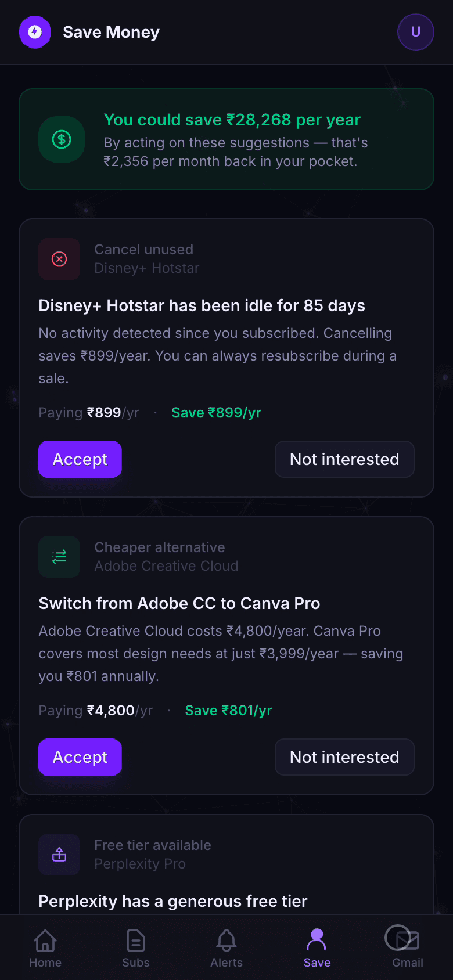Click the Disney+ Hotstar idle headline
Screen dimensions: 453x980
pos(202,305)
